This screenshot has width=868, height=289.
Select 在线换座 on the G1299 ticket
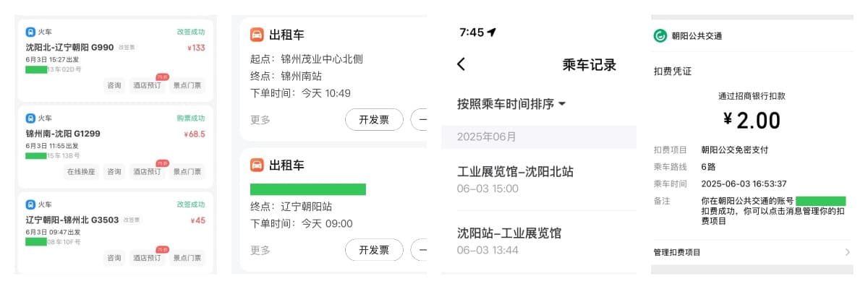[x=81, y=172]
